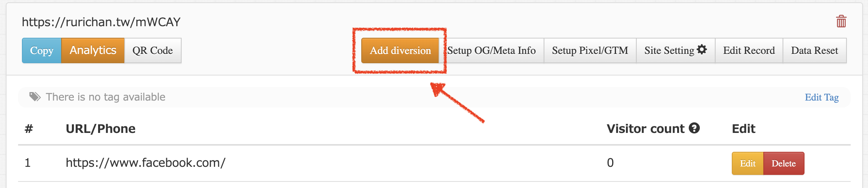Click the red trash delete icon
Image resolution: width=868 pixels, height=188 pixels.
click(x=841, y=21)
